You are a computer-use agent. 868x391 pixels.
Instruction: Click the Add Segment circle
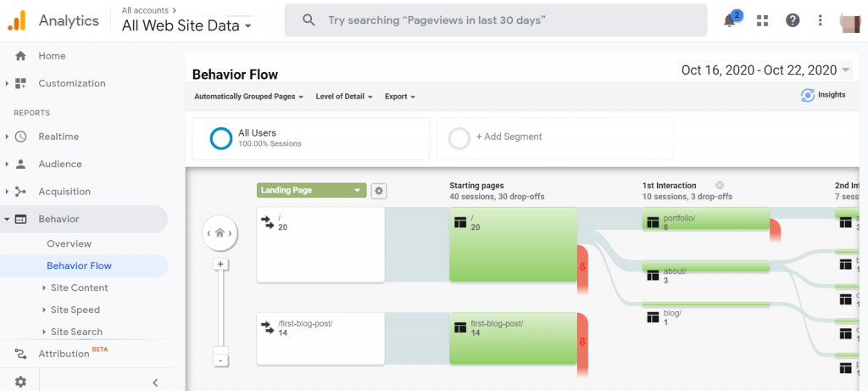tap(459, 138)
